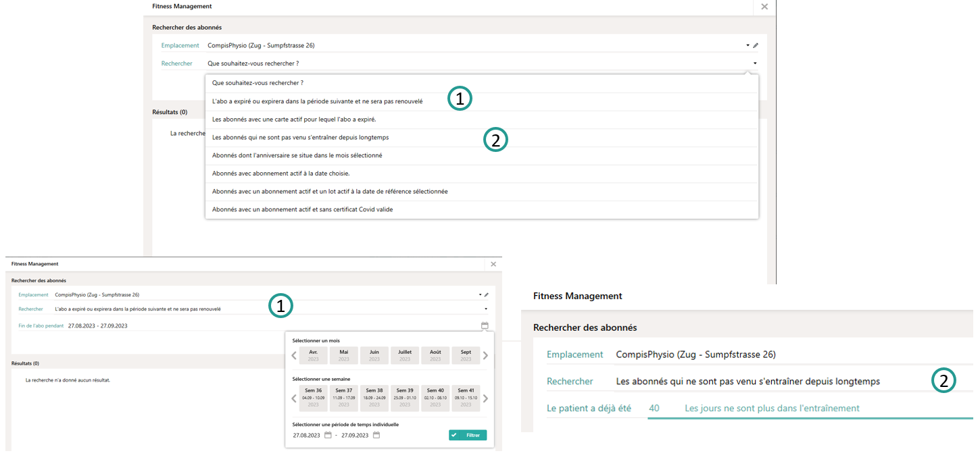The image size is (980, 468).
Task: Select 'sans certificat Covid valide' option
Action: (302, 210)
